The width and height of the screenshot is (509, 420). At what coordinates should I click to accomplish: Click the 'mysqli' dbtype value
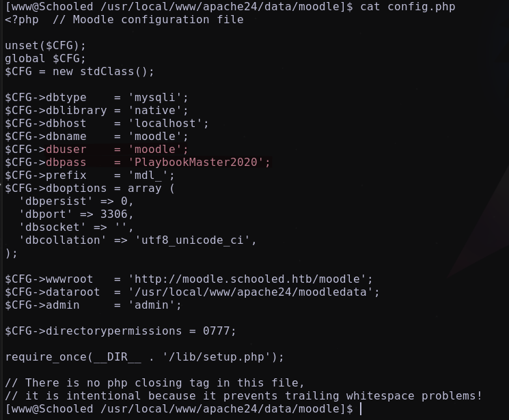pos(155,98)
